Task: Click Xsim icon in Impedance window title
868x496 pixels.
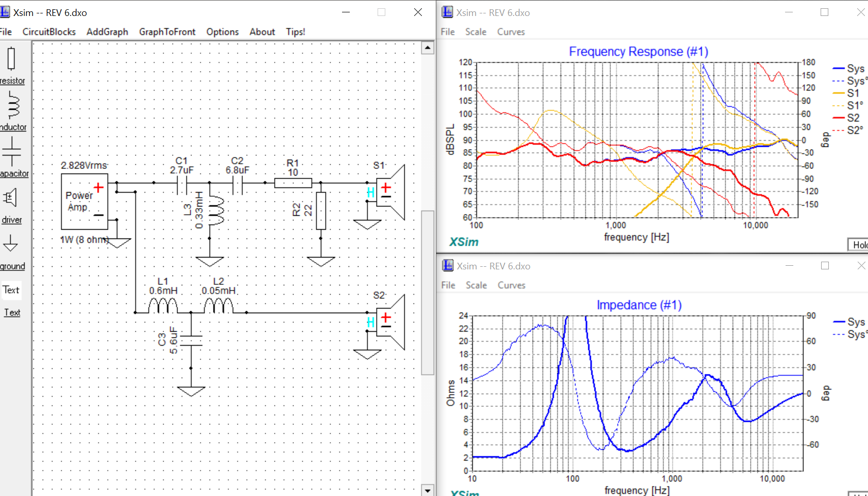Action: (448, 266)
